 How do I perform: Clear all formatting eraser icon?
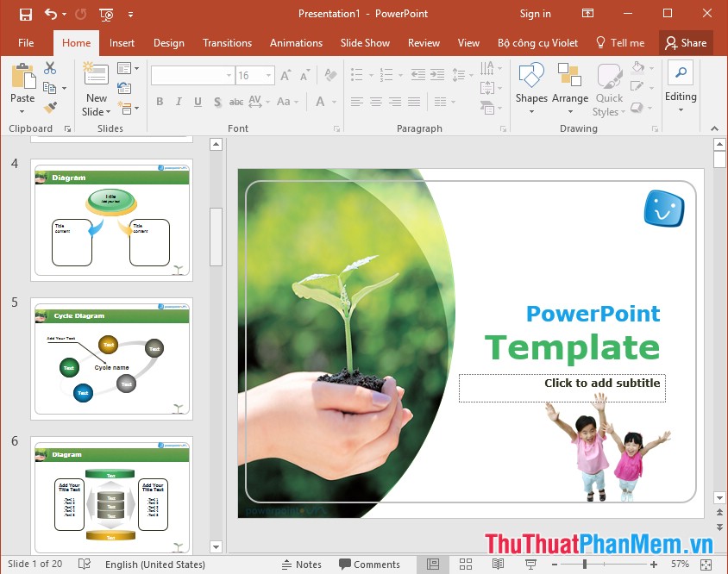tap(330, 75)
